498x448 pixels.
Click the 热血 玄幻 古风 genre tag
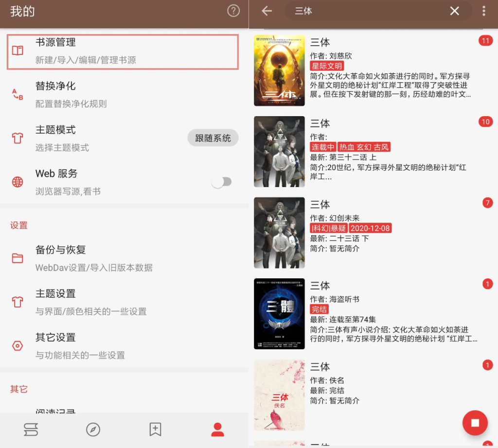click(364, 147)
